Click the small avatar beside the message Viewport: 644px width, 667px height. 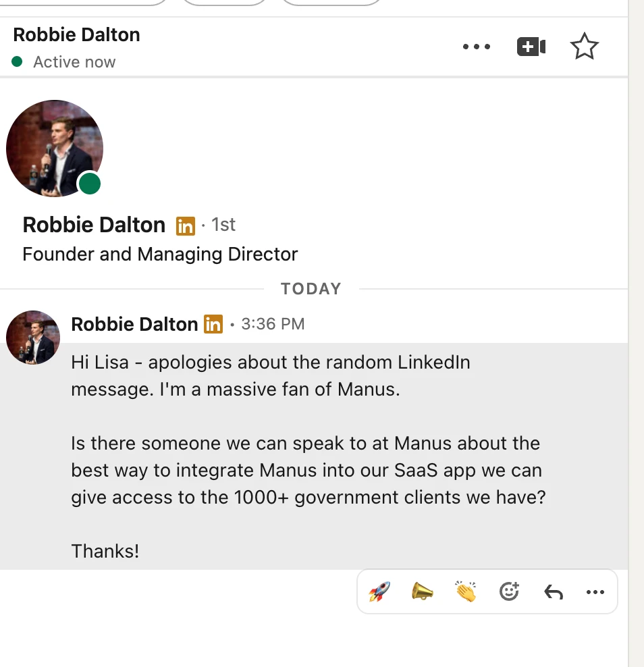tap(32, 338)
